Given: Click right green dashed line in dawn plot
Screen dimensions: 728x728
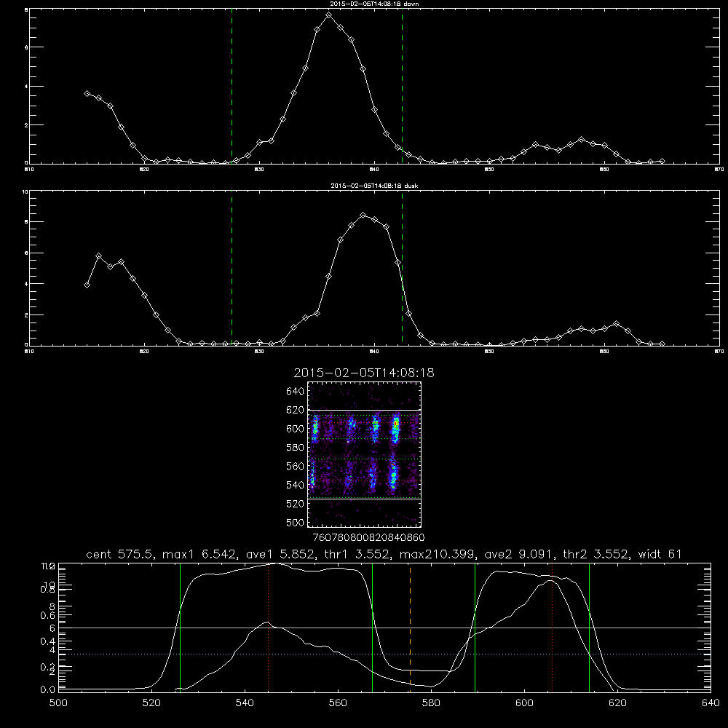Looking at the screenshot, I should click(x=402, y=86).
